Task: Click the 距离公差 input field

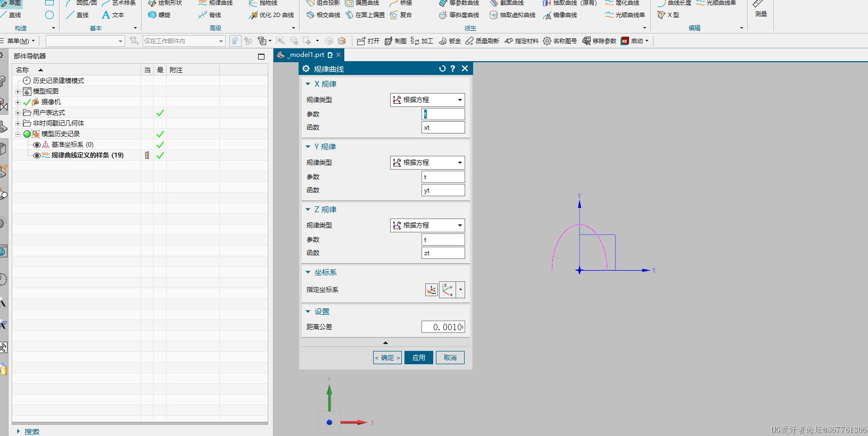Action: (443, 327)
